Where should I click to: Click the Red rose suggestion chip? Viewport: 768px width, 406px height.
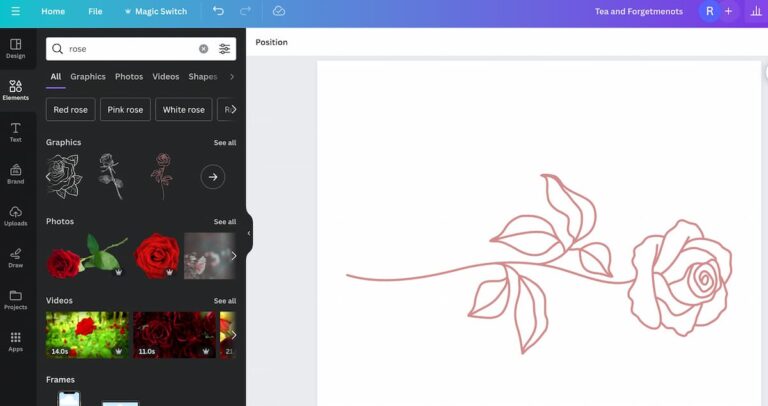pos(71,110)
